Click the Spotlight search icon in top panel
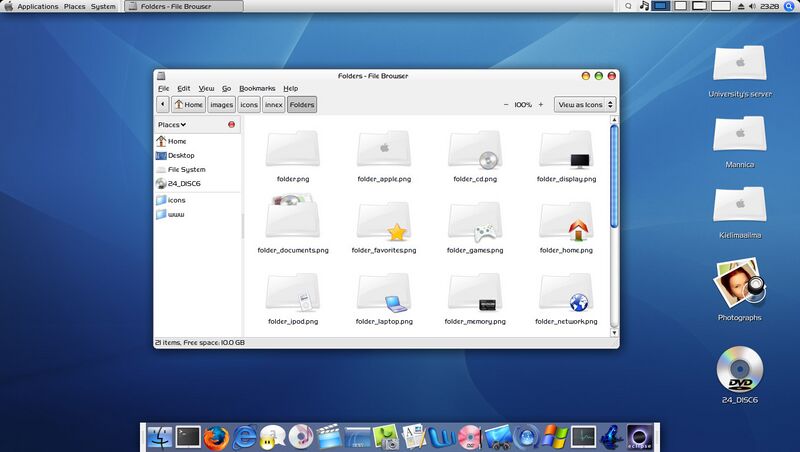This screenshot has height=452, width=800. point(789,6)
